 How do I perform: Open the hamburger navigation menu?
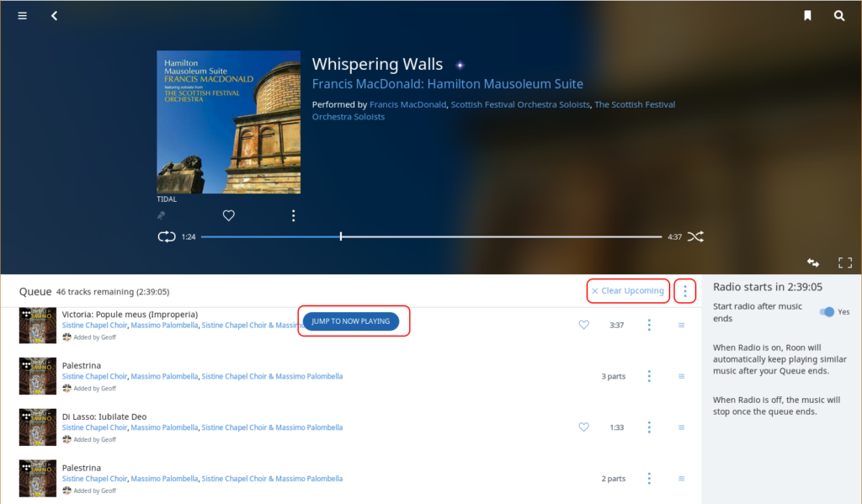[23, 16]
